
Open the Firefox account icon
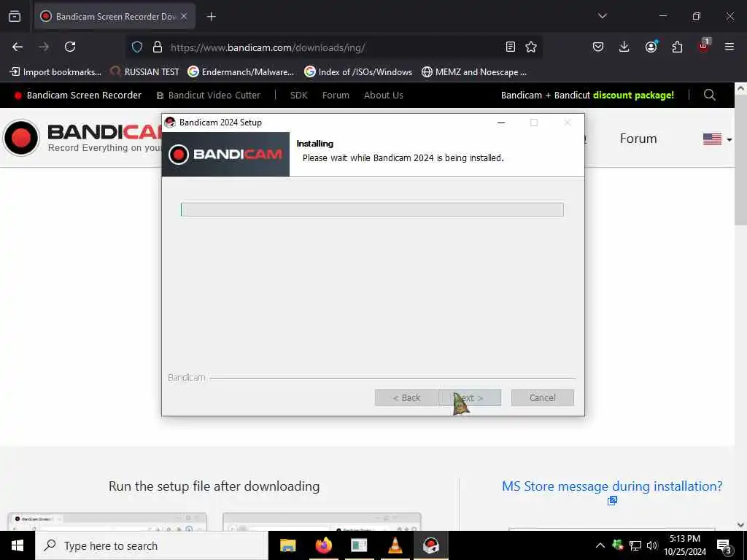point(651,47)
